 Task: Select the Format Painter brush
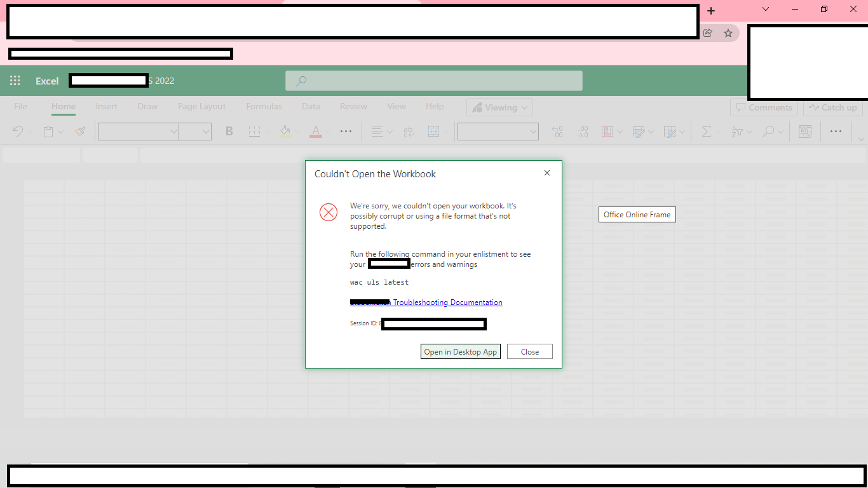click(79, 132)
